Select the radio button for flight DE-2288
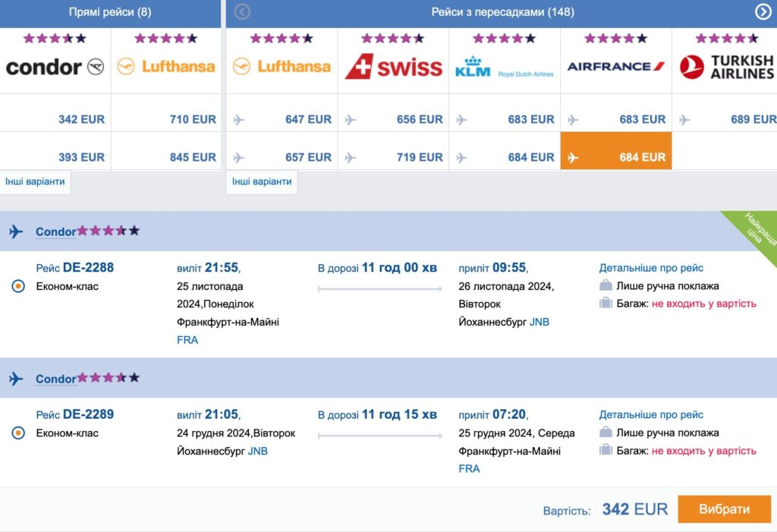 19,287
